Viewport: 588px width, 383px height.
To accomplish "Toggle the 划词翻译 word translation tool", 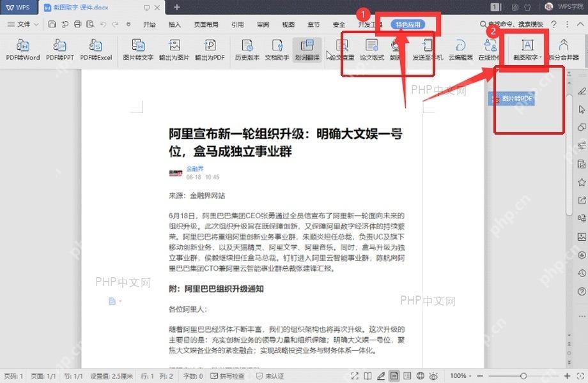I will (307, 50).
